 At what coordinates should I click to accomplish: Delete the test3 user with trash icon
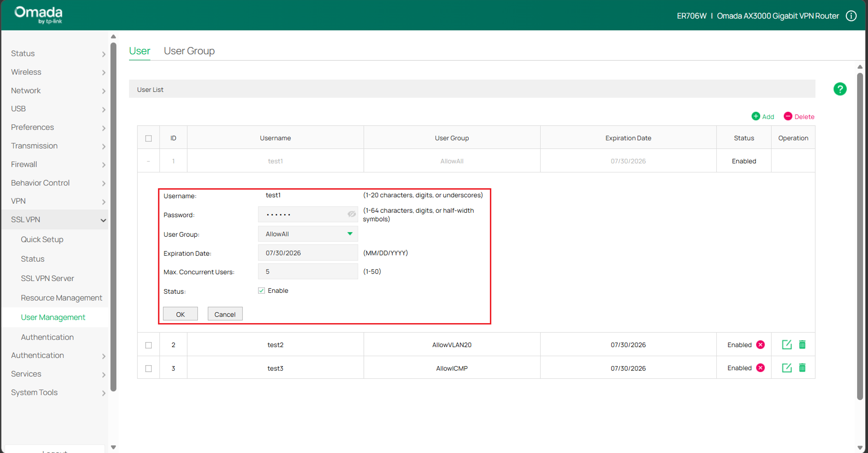[802, 368]
